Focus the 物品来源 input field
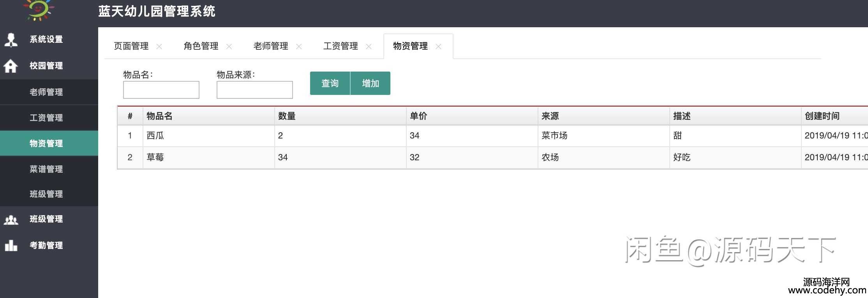Image resolution: width=868 pixels, height=298 pixels. click(255, 90)
